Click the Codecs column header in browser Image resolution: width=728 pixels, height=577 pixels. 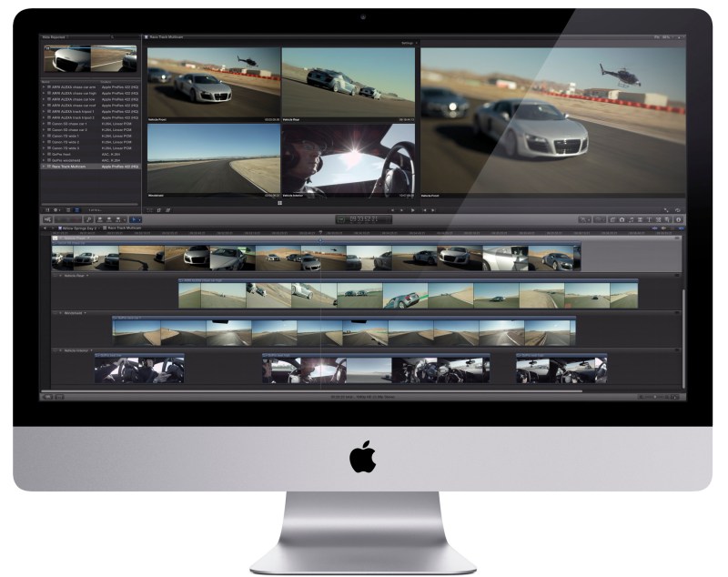click(x=107, y=80)
